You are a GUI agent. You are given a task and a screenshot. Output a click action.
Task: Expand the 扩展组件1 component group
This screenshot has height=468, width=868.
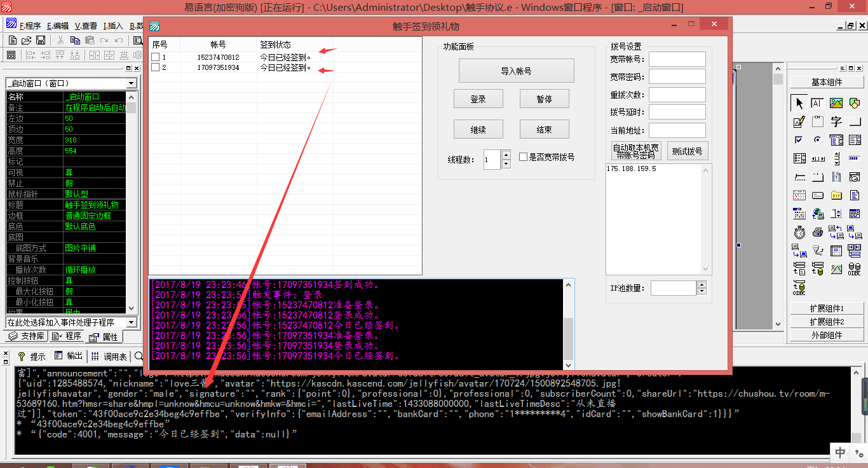[826, 308]
